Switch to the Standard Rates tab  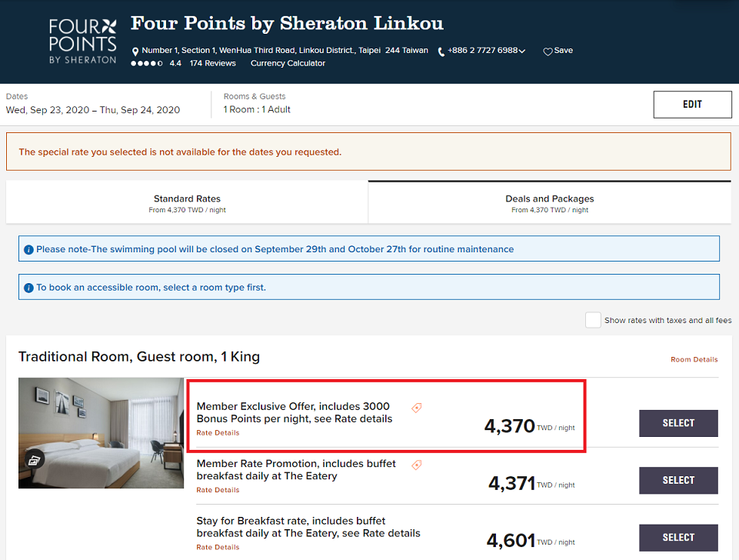point(187,203)
